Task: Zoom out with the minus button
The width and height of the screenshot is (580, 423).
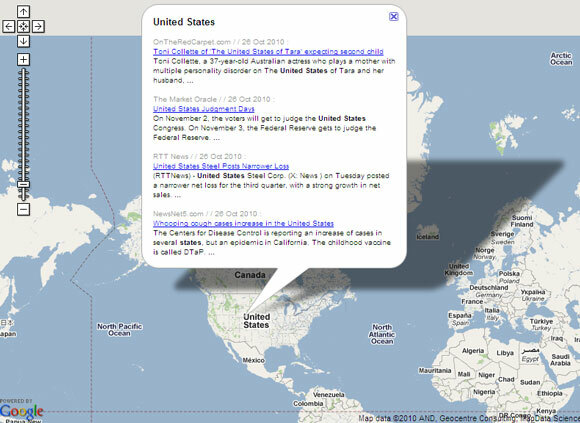Action: click(23, 210)
